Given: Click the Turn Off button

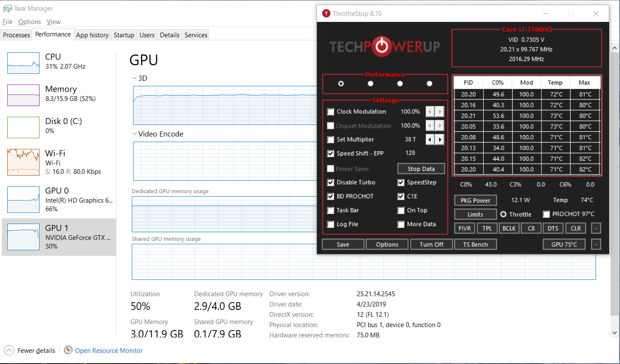Looking at the screenshot, I should coord(432,244).
